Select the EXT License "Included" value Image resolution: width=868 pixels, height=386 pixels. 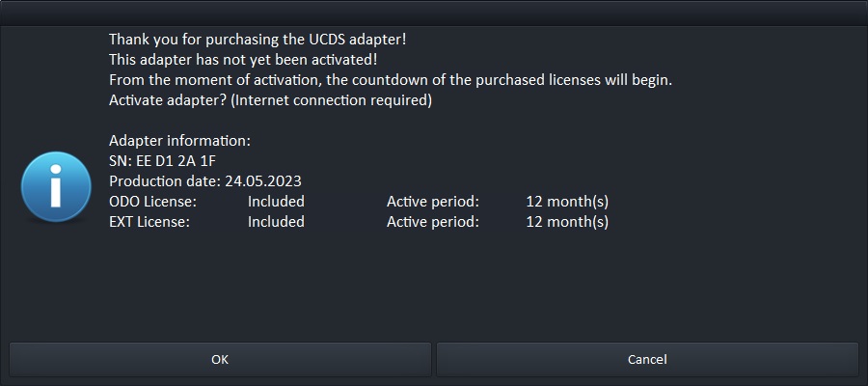coord(276,222)
